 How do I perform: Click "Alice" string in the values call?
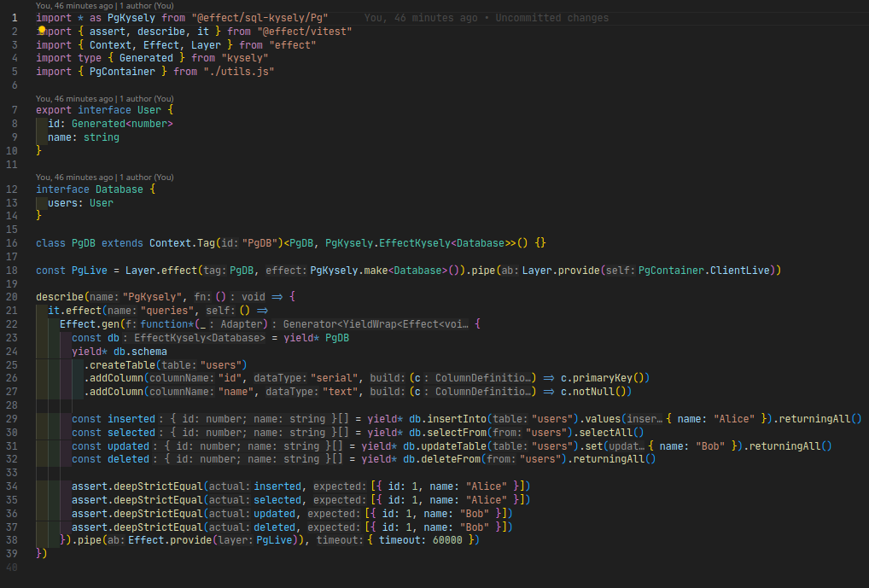pos(734,419)
